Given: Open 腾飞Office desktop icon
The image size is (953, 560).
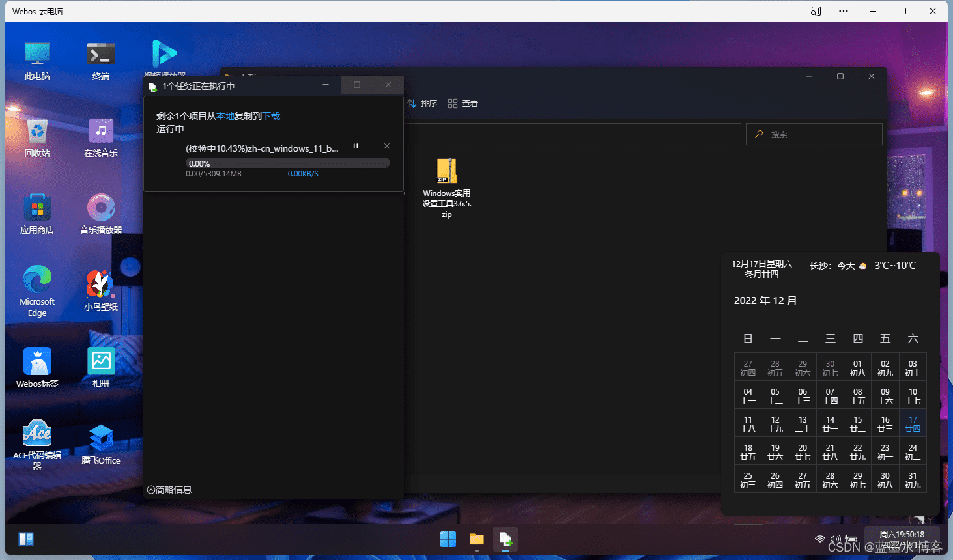Looking at the screenshot, I should (101, 444).
